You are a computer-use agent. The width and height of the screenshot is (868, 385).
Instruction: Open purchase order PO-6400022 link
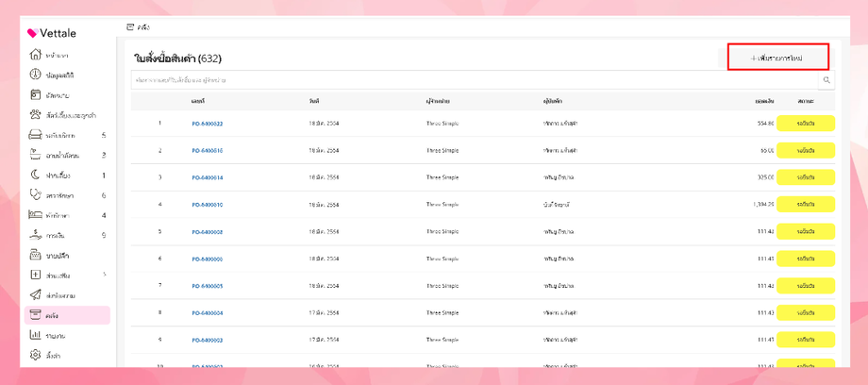click(208, 124)
